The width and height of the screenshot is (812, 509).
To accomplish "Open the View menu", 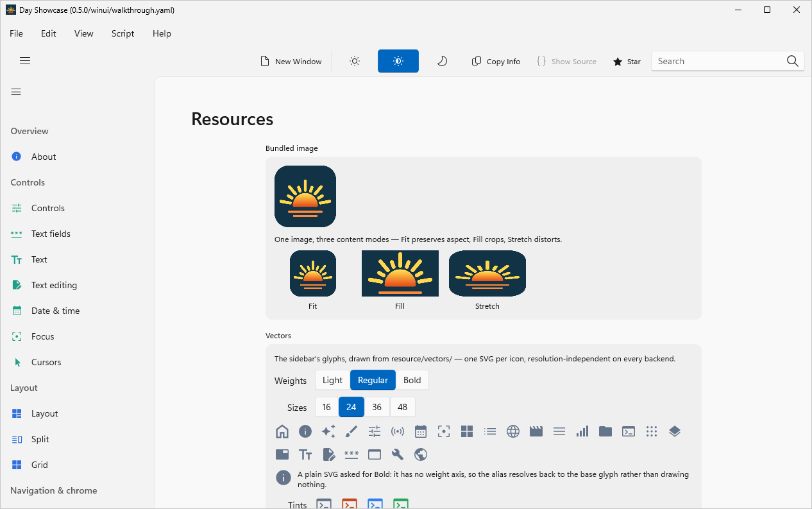I will pos(84,33).
